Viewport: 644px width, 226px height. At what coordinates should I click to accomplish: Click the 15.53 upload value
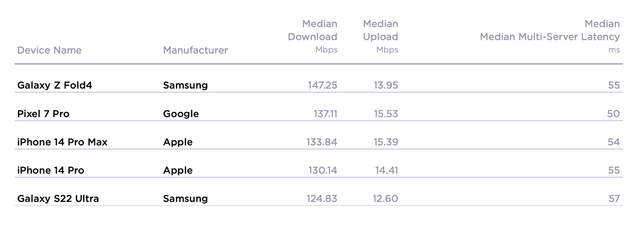(x=386, y=114)
